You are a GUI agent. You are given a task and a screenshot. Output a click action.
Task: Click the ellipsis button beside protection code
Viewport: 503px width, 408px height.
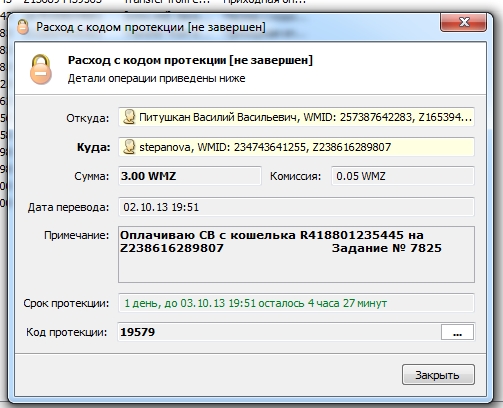pyautogui.click(x=457, y=332)
